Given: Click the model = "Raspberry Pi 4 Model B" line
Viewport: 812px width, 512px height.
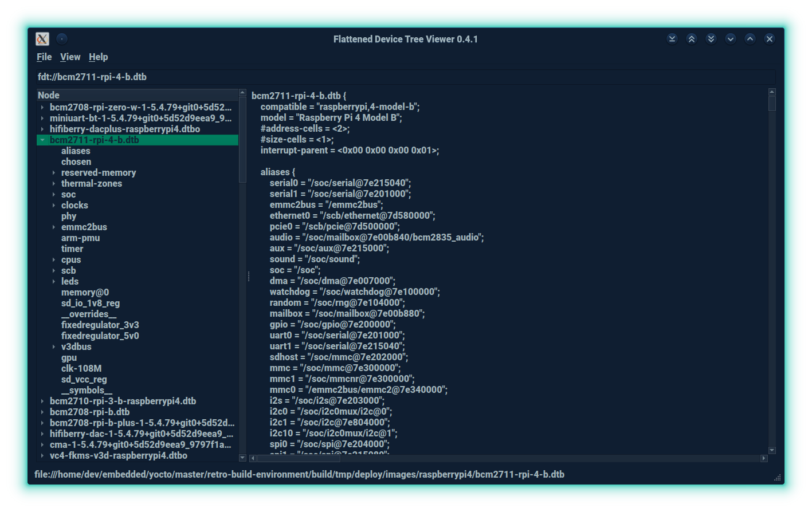Looking at the screenshot, I should point(331,117).
